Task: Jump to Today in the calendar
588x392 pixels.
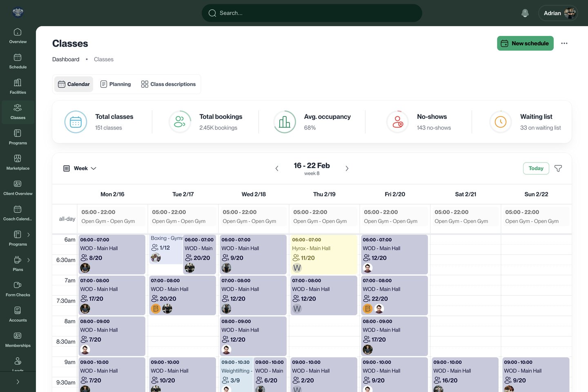Action: coord(536,168)
